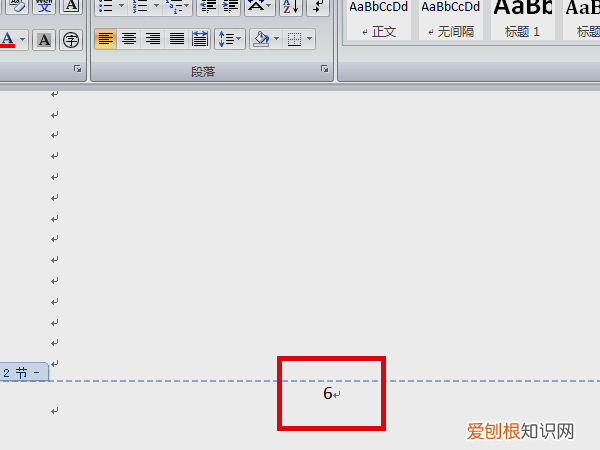Center-align the paragraph text
The image size is (600, 450).
click(129, 40)
